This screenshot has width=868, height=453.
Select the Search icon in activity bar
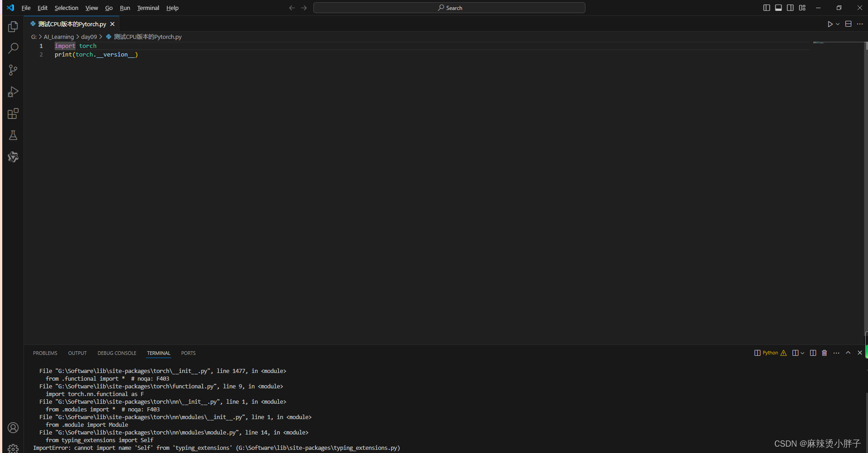[13, 48]
